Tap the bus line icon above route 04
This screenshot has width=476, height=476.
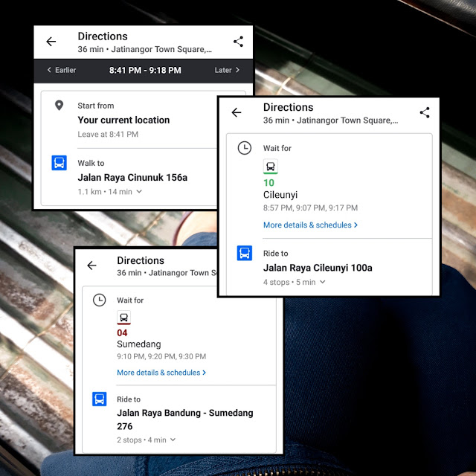click(124, 318)
